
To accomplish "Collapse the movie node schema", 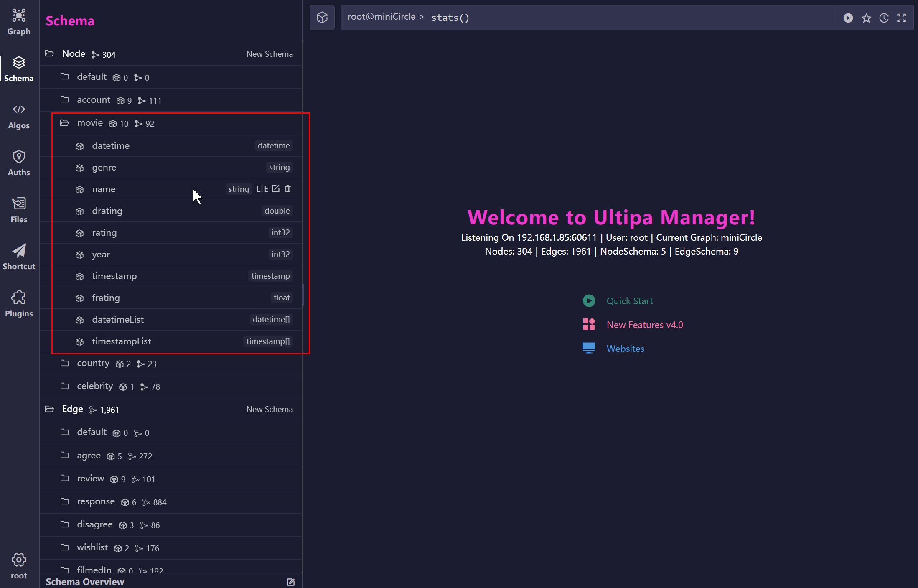I will point(64,122).
